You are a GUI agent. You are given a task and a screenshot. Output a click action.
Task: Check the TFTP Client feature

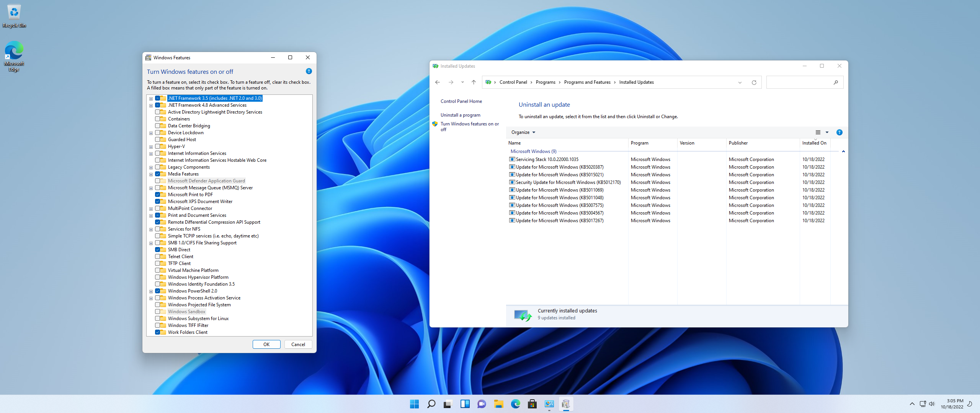[157, 263]
